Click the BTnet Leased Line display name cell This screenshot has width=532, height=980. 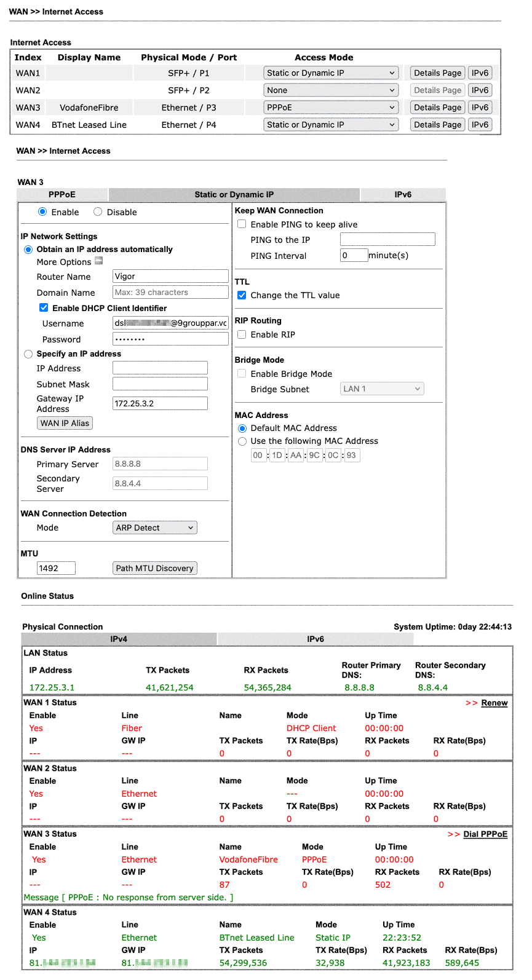(89, 125)
